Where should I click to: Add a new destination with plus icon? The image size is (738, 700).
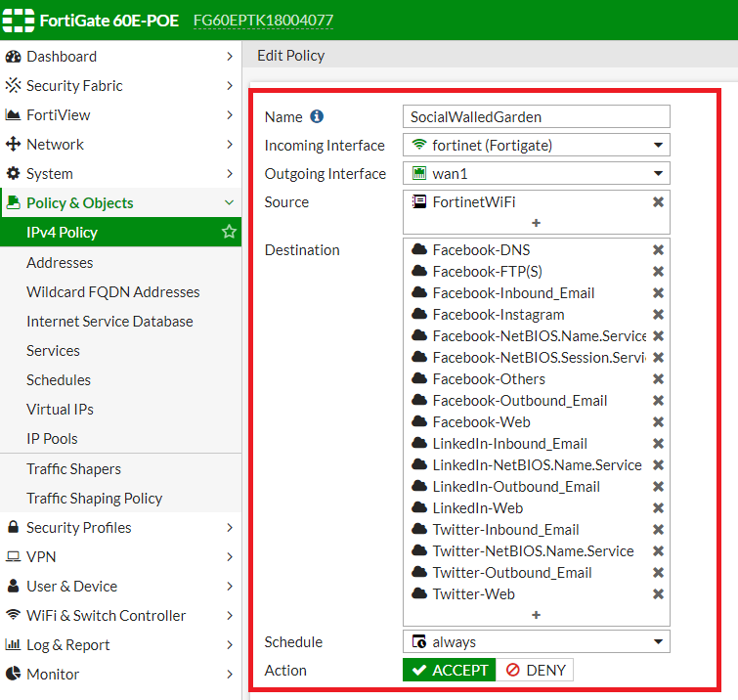point(536,615)
